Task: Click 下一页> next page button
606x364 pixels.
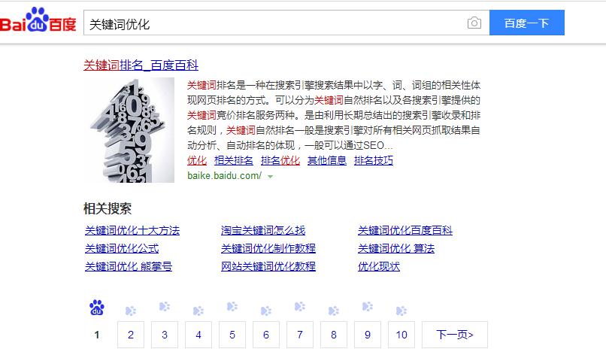Action: click(455, 335)
